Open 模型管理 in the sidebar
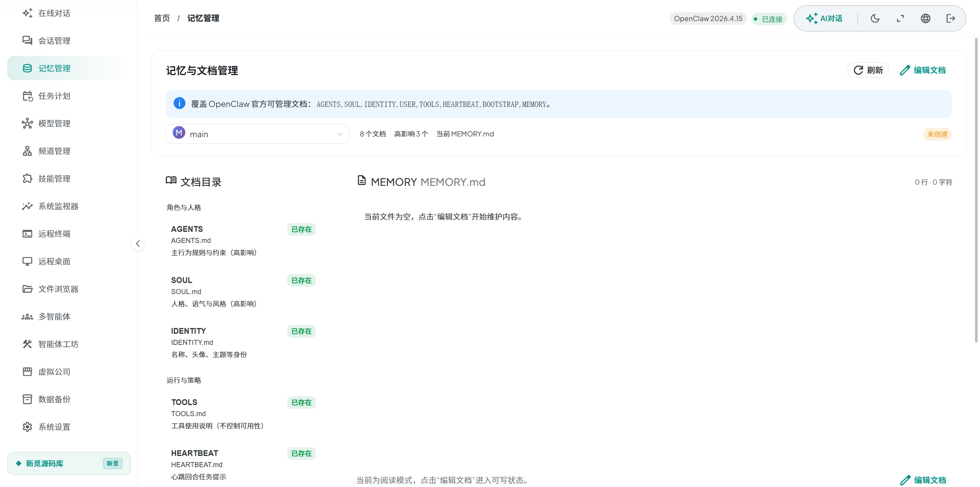The width and height of the screenshot is (980, 487). point(54,123)
